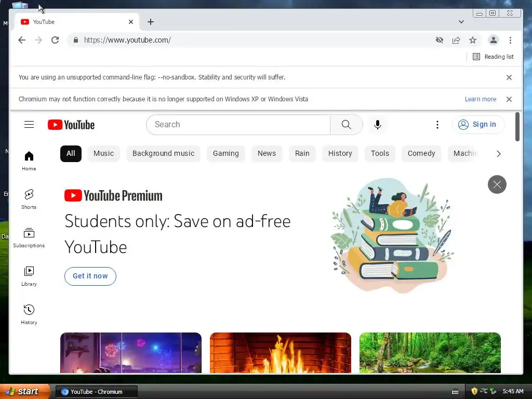Open a new tab with plus button
The width and height of the screenshot is (532, 399).
[151, 22]
